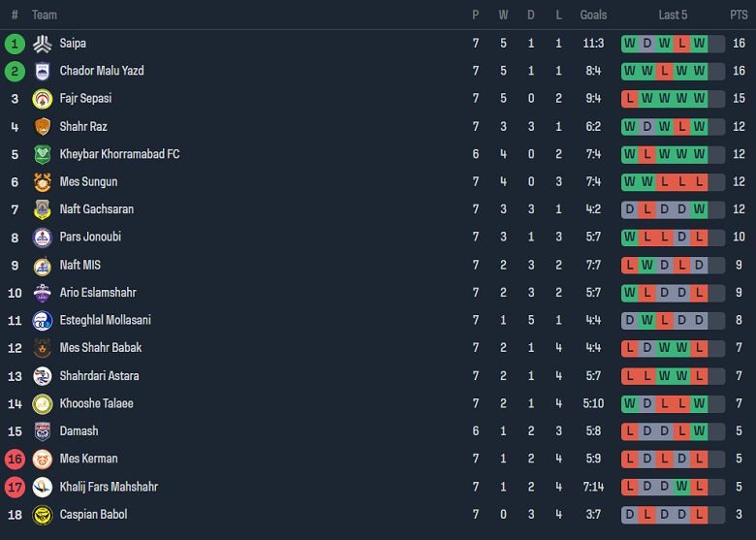This screenshot has width=756, height=540.
Task: Select the Damash team name
Action: click(x=79, y=431)
